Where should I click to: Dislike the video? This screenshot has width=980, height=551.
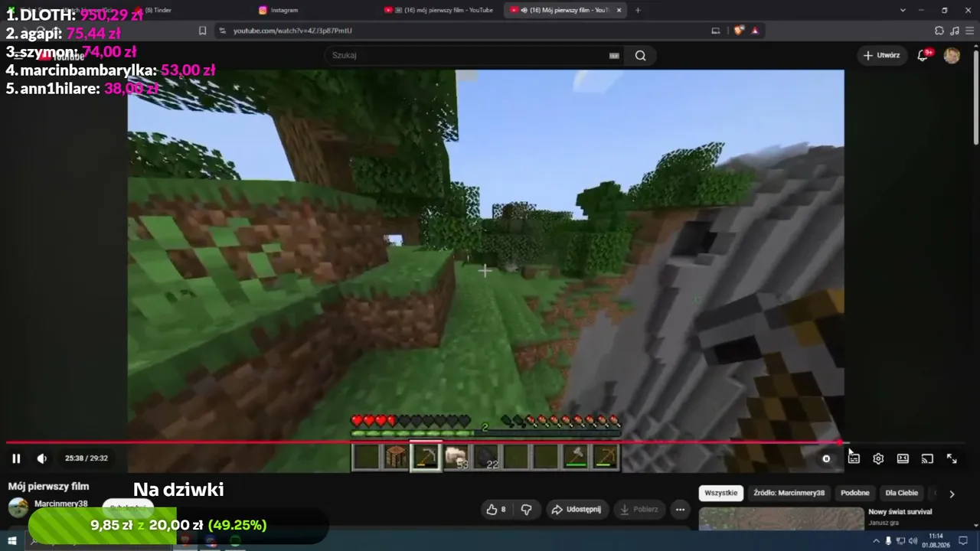(x=526, y=510)
